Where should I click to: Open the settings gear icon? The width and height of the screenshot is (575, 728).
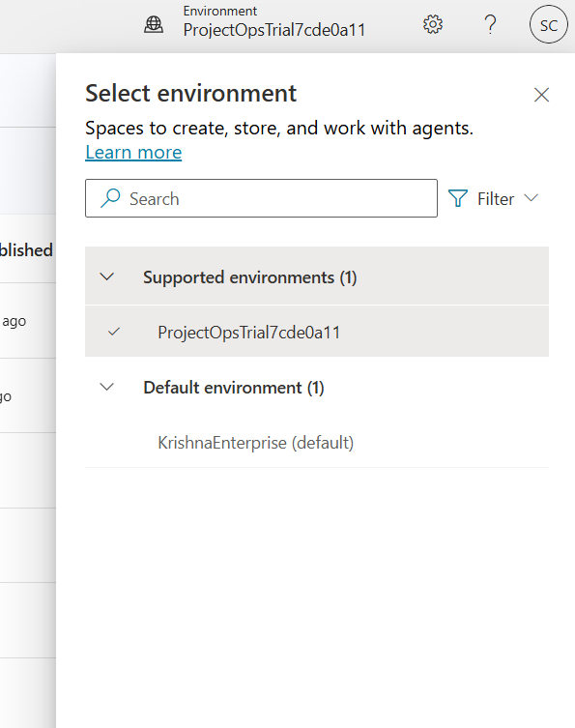tap(433, 24)
